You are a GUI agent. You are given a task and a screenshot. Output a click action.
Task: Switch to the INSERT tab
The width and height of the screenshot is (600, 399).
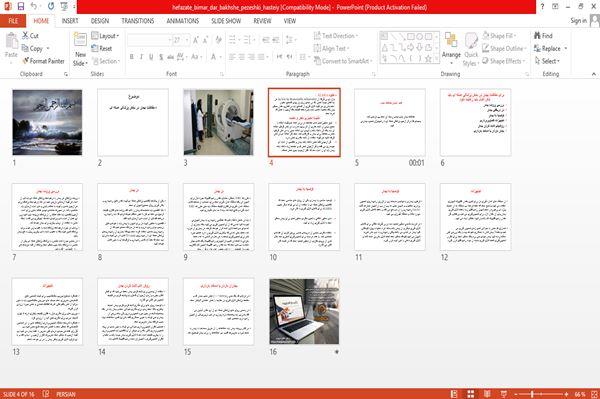pyautogui.click(x=70, y=21)
